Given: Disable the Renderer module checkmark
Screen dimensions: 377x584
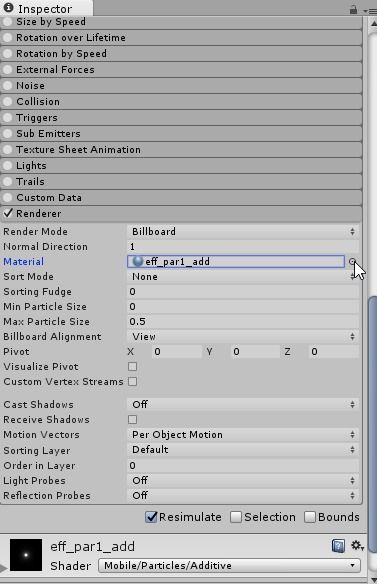Looking at the screenshot, I should point(8,213).
